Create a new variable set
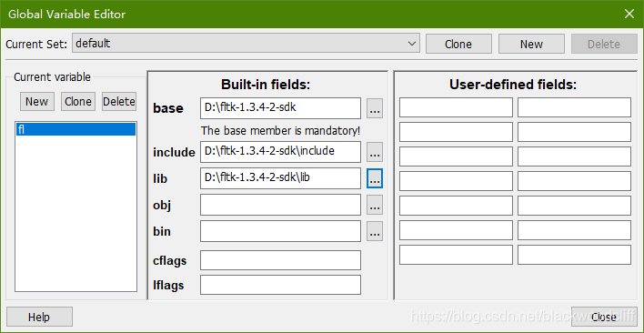This screenshot has height=333, width=644. pyautogui.click(x=531, y=44)
